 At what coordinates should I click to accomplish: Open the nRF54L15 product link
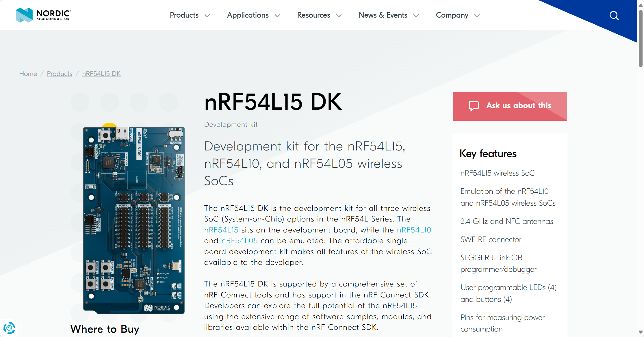(221, 230)
